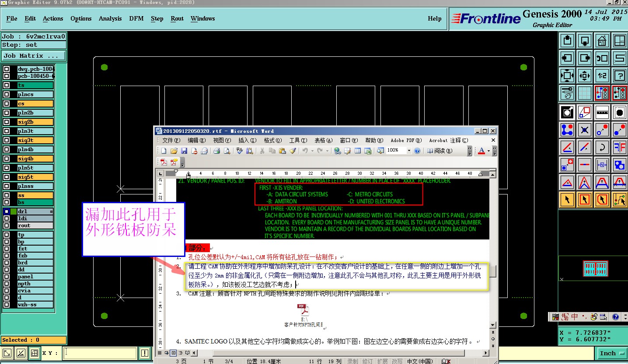Click the question mark help icon in tool panel

[619, 75]
